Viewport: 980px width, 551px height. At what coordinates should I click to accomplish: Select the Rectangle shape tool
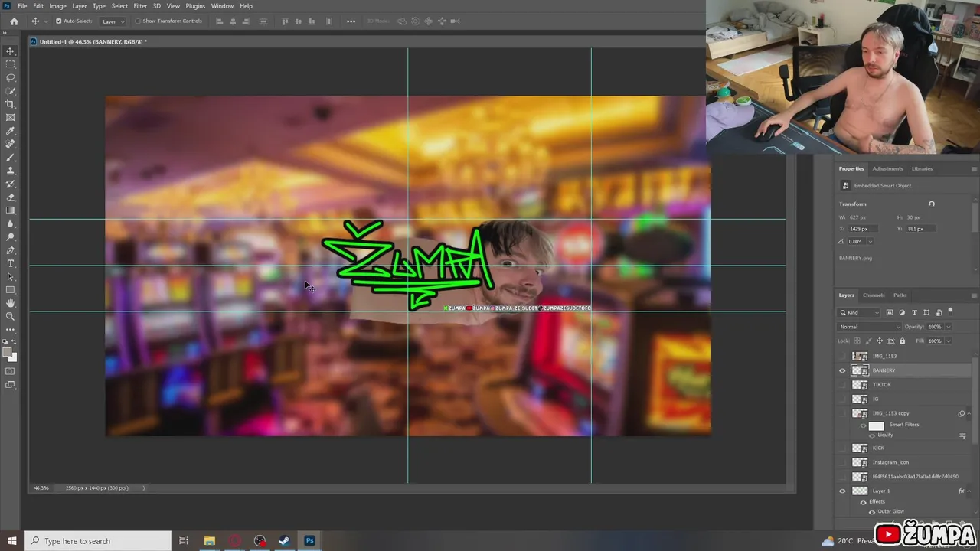pos(10,290)
